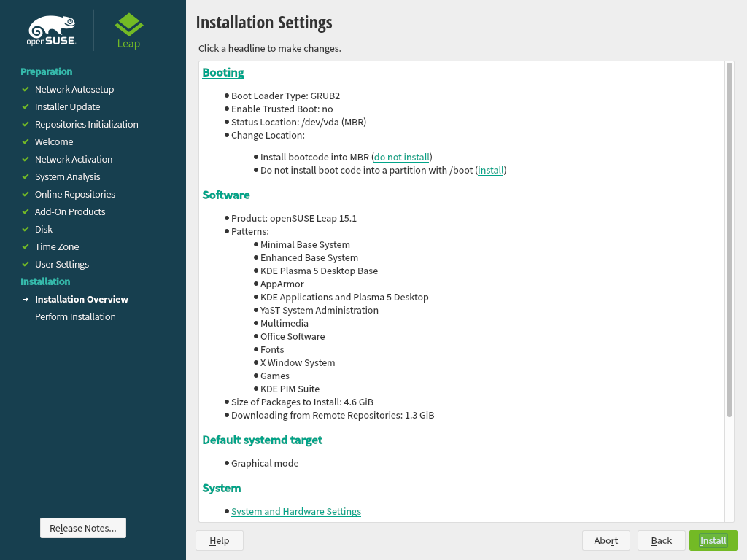Image resolution: width=747 pixels, height=560 pixels.
Task: Open the Software settings headline
Action: point(226,195)
